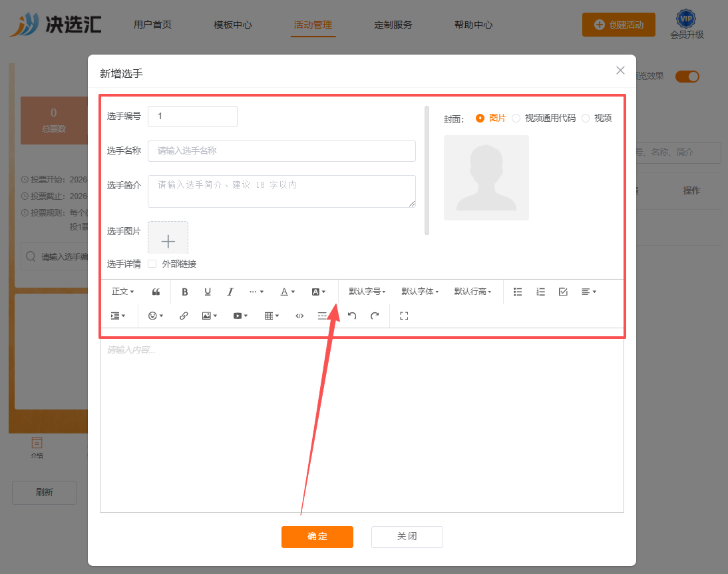728x574 pixels.
Task: Select the 视频通用代码 cover option
Action: (544, 118)
